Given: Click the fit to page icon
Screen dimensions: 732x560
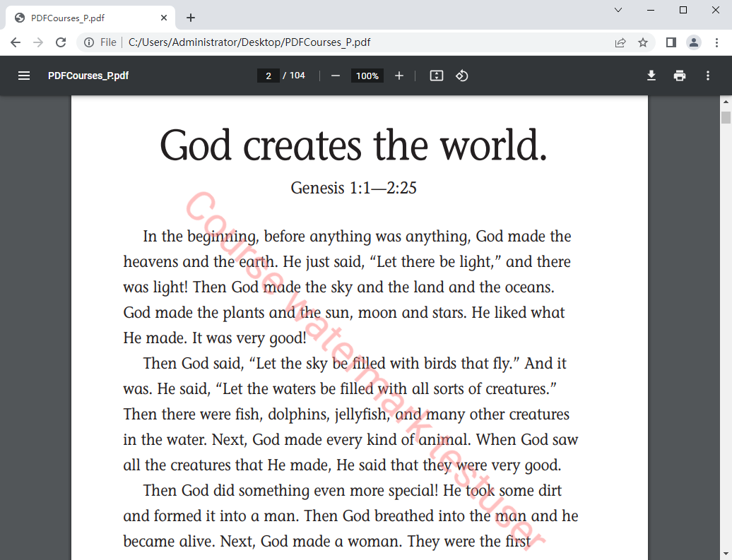Looking at the screenshot, I should 437,76.
